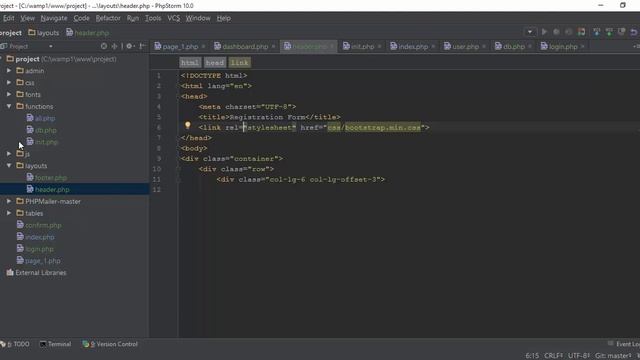
Task: Expand the js folder
Action: tap(9, 154)
